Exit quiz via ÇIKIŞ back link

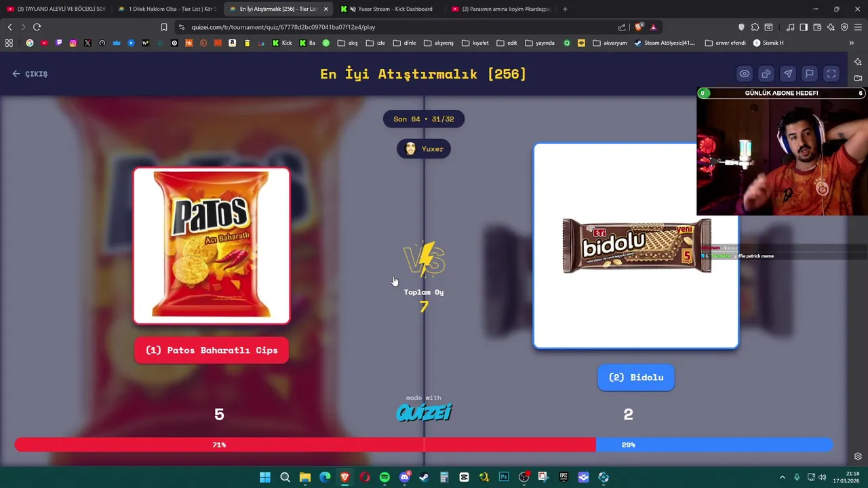[x=30, y=74]
